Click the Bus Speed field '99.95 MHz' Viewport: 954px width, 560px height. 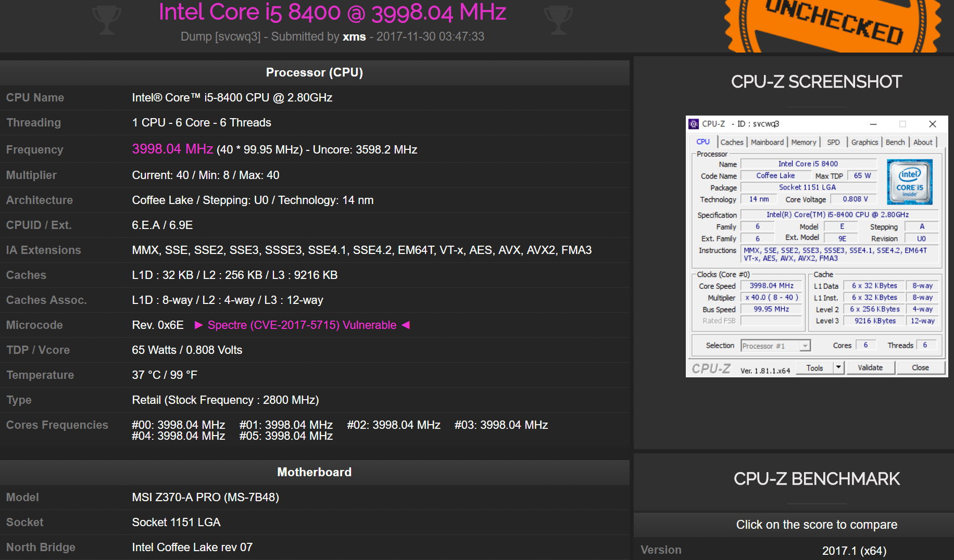[772, 309]
